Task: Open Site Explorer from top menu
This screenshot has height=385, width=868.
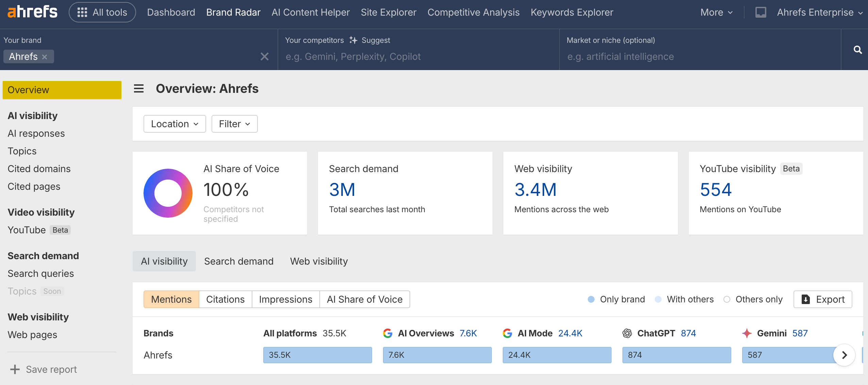Action: point(388,13)
